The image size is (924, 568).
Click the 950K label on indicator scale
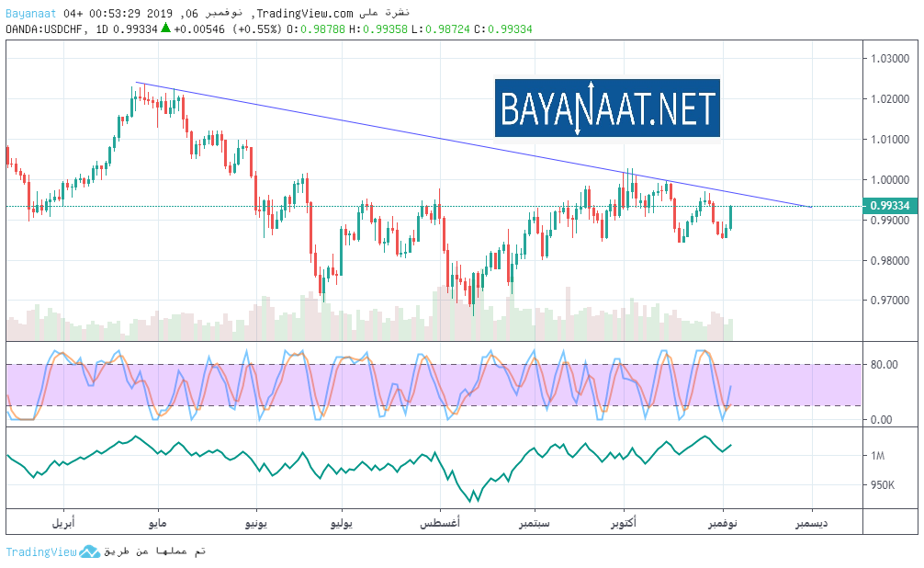point(883,485)
